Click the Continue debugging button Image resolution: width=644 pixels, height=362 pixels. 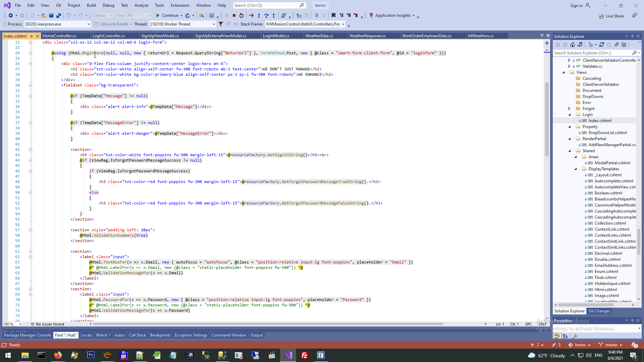(x=167, y=15)
